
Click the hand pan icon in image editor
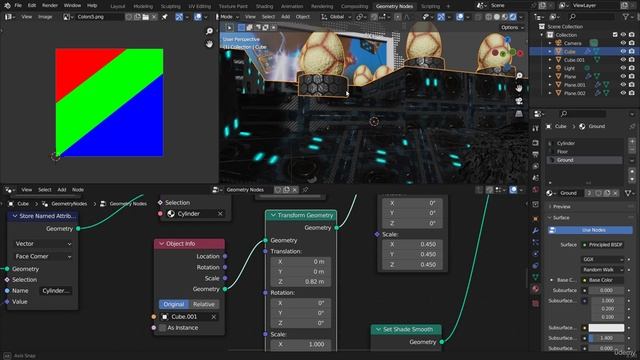[x=209, y=44]
